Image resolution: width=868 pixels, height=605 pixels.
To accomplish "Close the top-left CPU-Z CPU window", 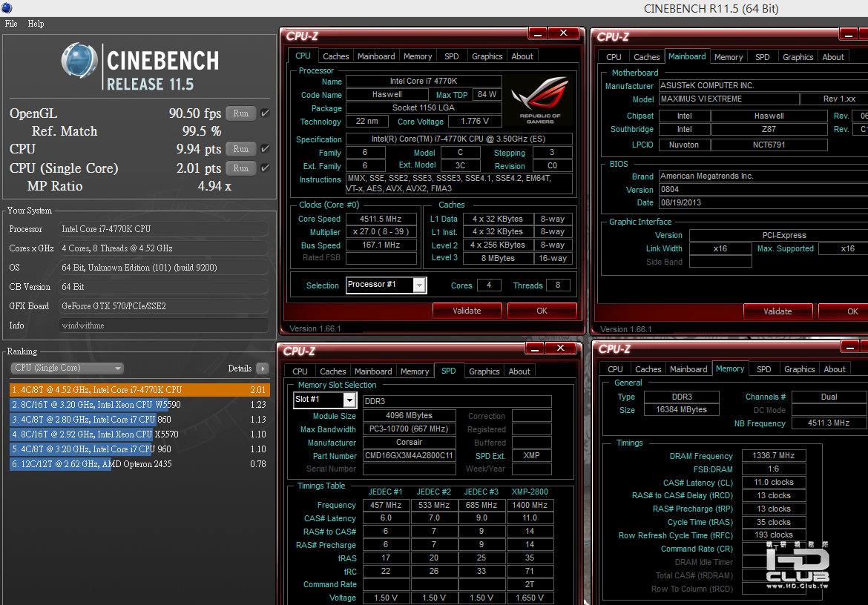I will 564,33.
